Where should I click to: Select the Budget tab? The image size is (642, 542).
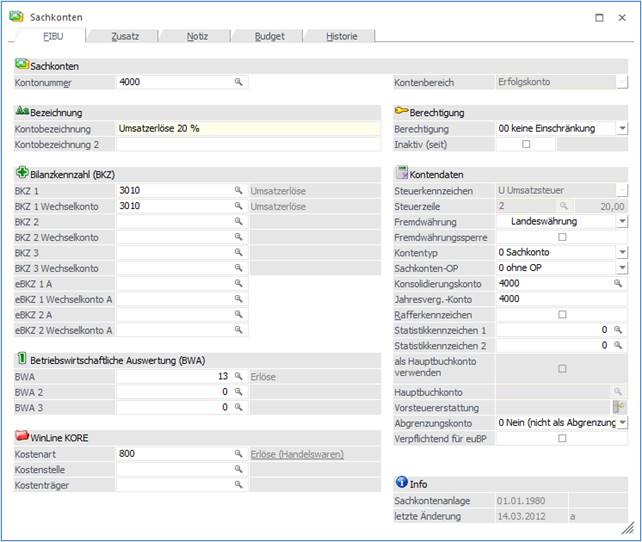click(269, 36)
